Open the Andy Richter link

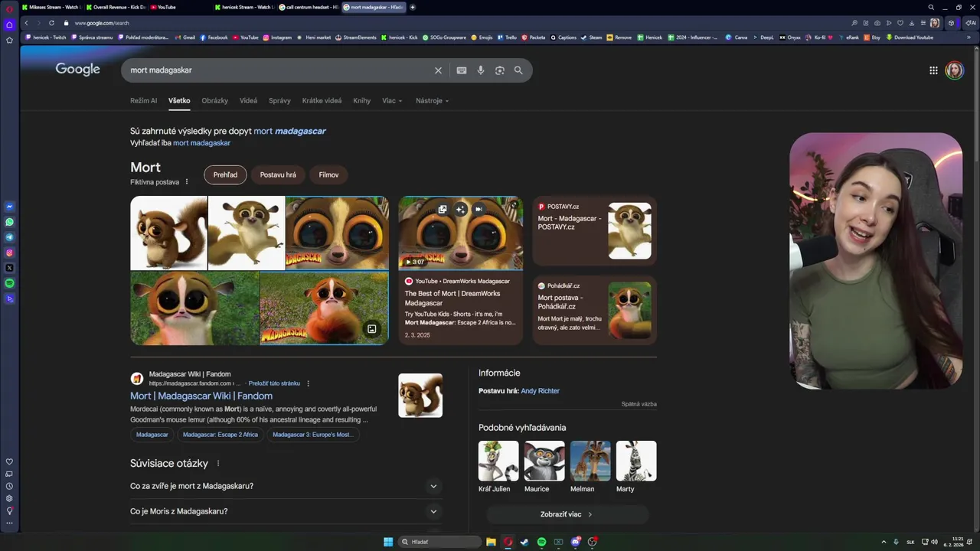coord(540,391)
